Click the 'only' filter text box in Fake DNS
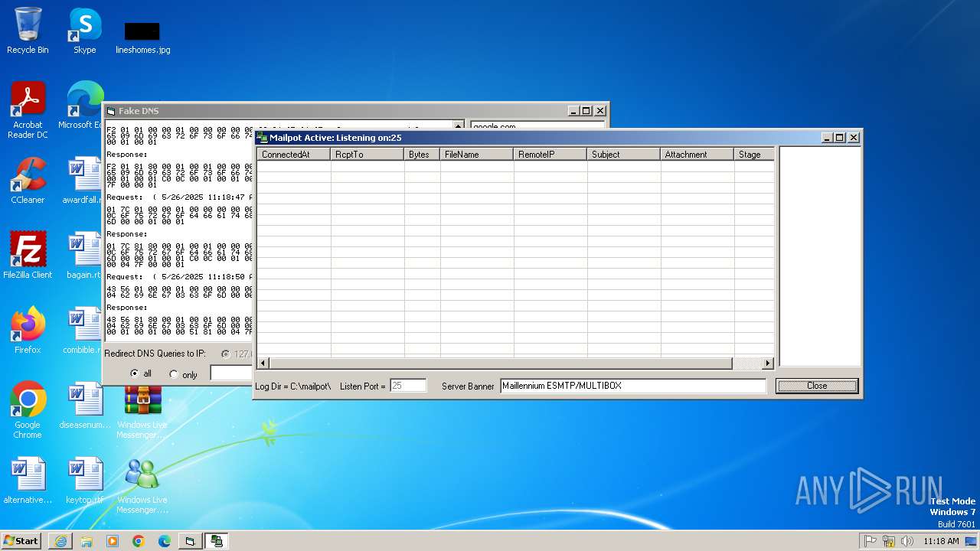 pos(231,373)
